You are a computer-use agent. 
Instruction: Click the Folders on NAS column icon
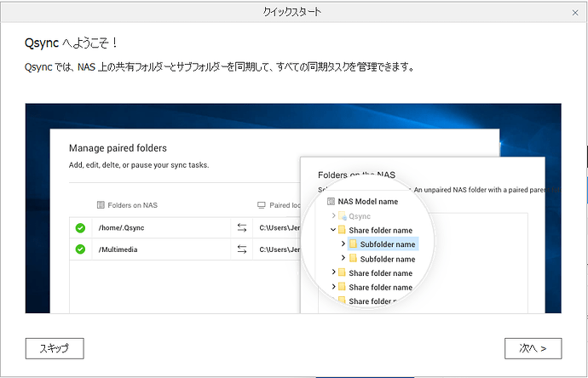click(x=101, y=205)
